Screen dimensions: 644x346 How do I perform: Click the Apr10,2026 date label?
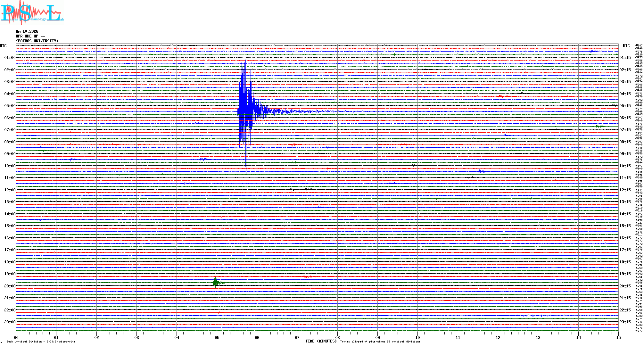point(27,31)
